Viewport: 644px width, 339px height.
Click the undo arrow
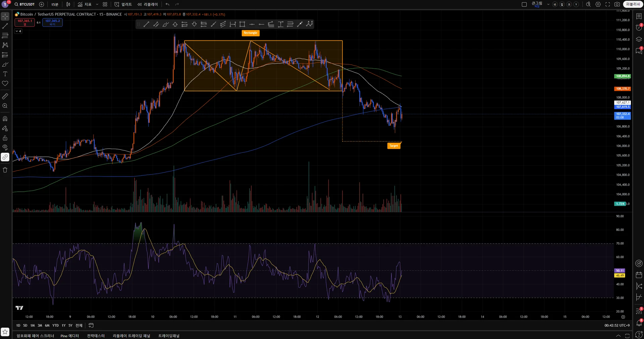[167, 4]
